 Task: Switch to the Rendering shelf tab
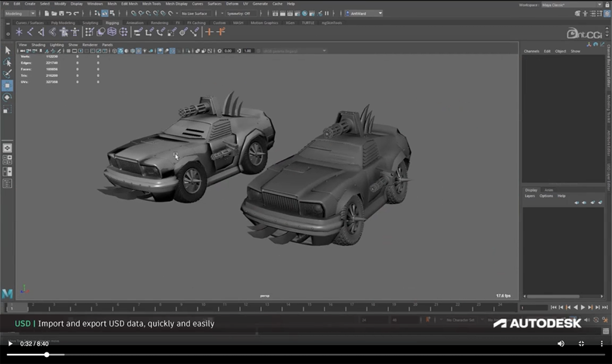(160, 22)
